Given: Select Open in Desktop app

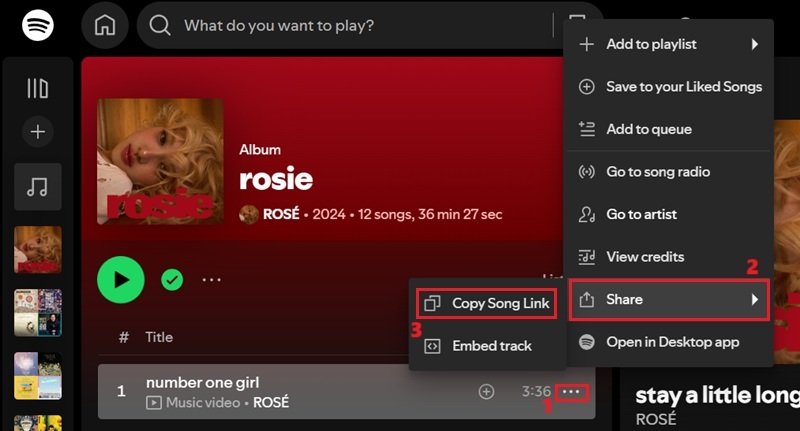Looking at the screenshot, I should pyautogui.click(x=669, y=342).
